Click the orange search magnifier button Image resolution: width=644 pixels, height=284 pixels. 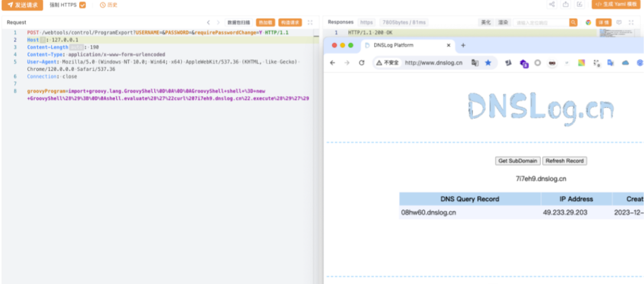(x=573, y=23)
